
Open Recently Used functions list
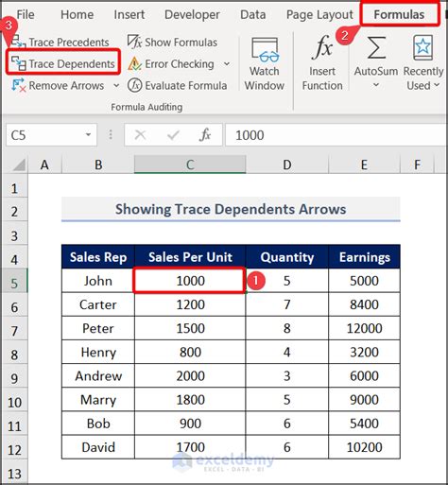click(423, 63)
